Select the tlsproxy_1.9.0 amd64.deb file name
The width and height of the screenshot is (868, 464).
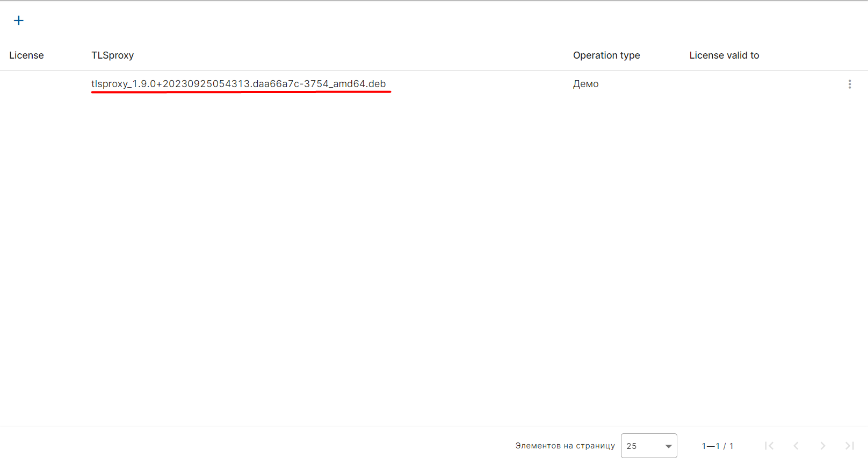click(238, 84)
